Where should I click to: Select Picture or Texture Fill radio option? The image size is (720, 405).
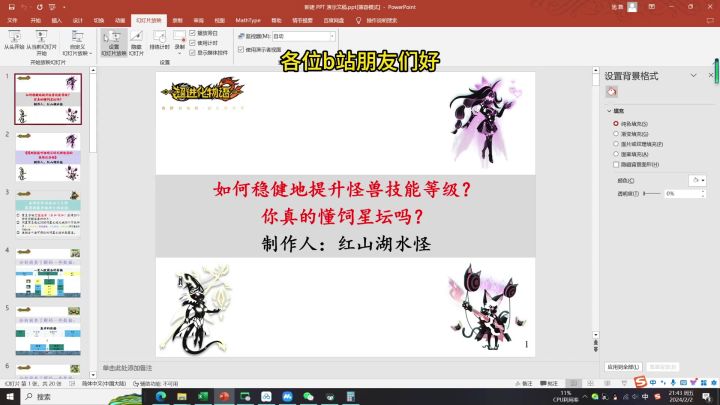click(x=616, y=144)
